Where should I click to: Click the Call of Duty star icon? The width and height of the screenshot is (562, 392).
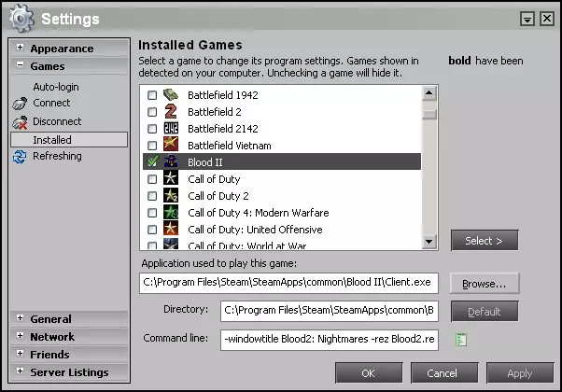point(171,178)
